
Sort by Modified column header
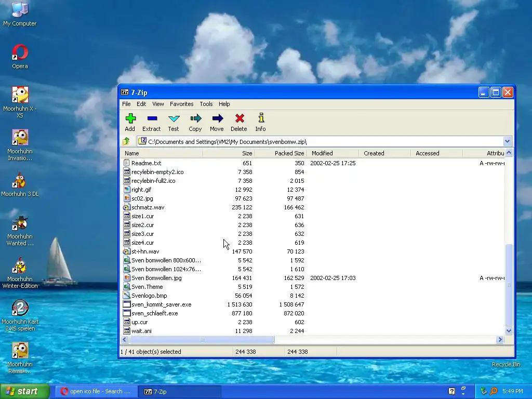pos(333,153)
